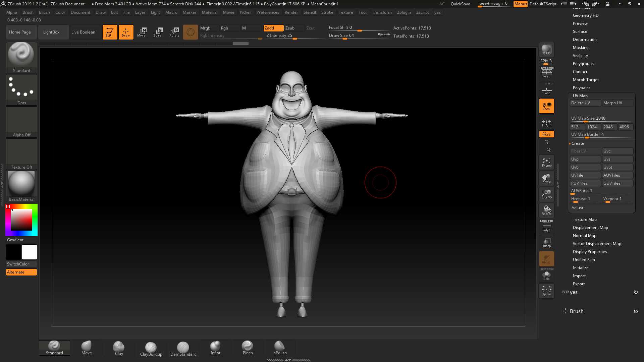Open the Transform menu
This screenshot has height=362, width=644.
[x=382, y=12]
